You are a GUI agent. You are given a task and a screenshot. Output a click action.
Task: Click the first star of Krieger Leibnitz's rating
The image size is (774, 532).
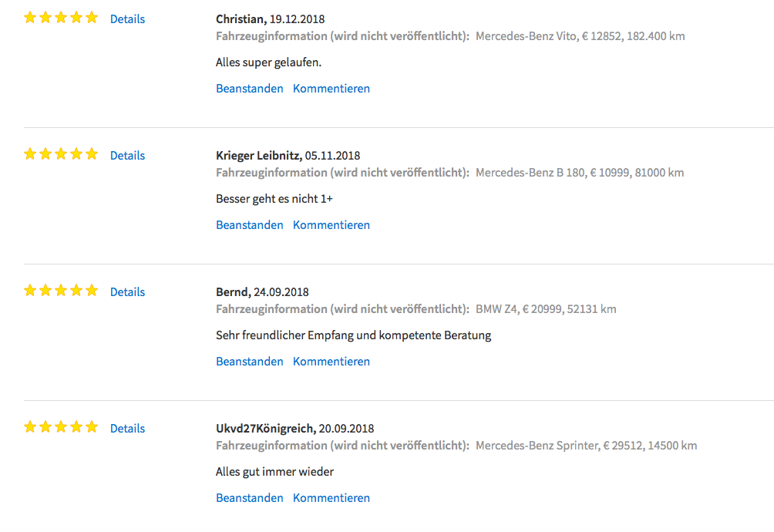30,154
